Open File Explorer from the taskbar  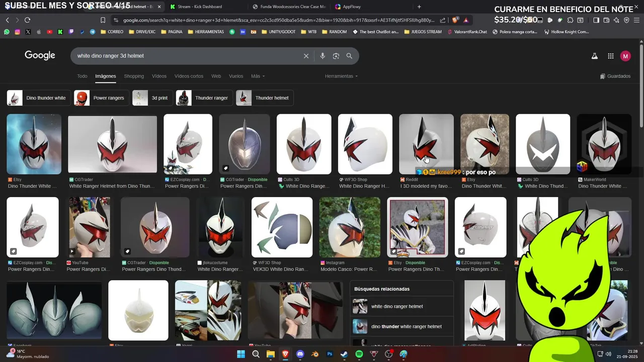(271, 354)
